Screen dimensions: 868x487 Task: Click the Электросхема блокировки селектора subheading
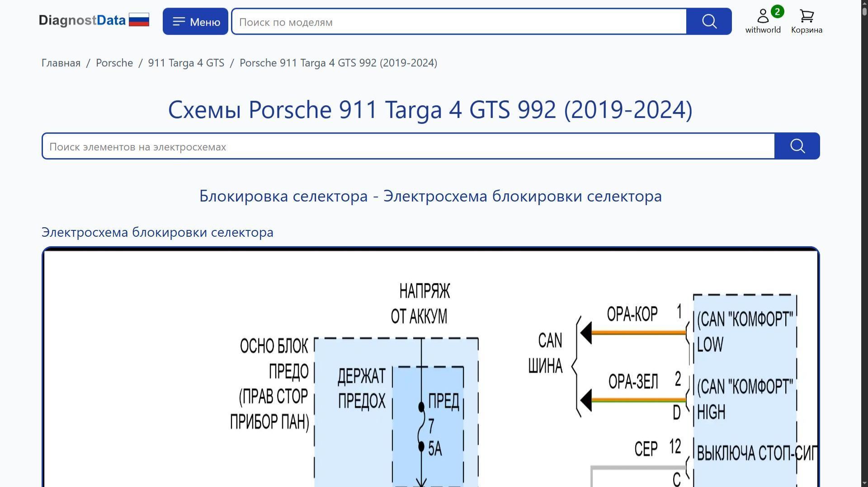click(157, 232)
